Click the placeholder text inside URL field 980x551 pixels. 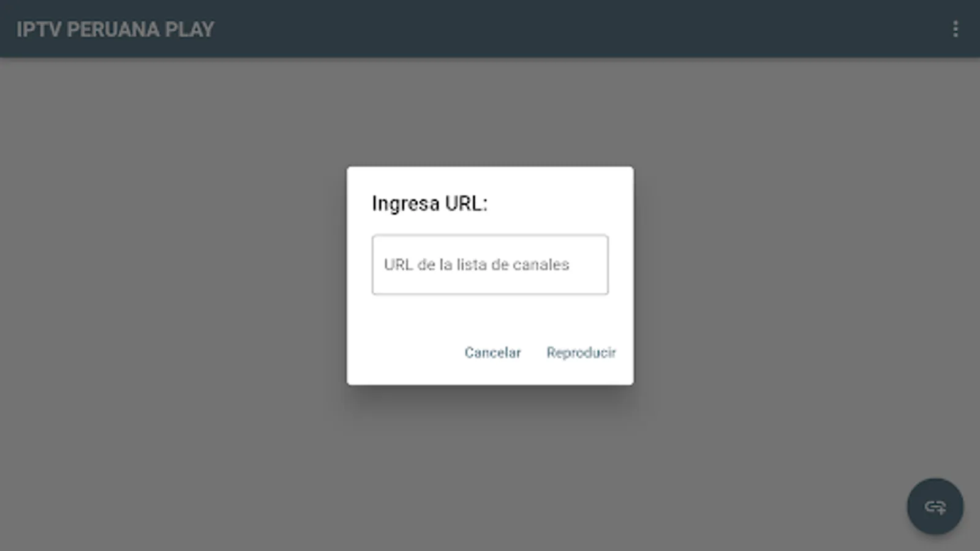(x=477, y=264)
